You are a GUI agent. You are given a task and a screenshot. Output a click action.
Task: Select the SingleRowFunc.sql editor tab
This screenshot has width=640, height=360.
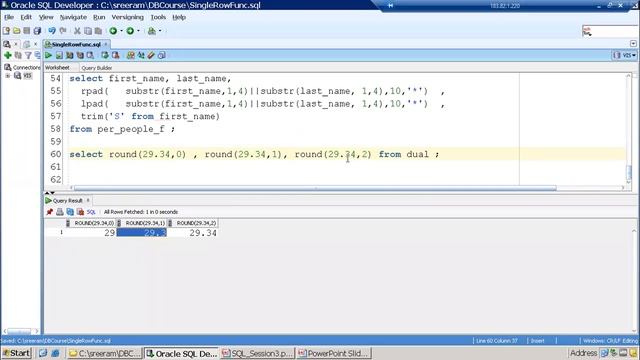click(76, 44)
